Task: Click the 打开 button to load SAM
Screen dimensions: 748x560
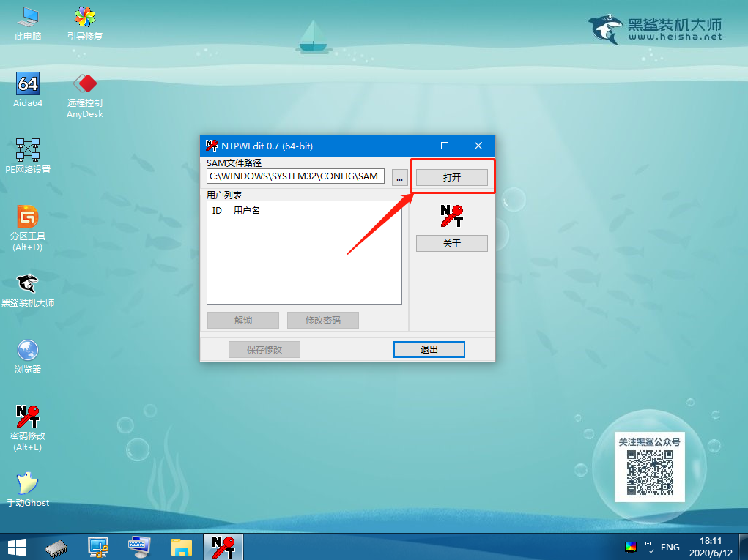Action: point(451,178)
